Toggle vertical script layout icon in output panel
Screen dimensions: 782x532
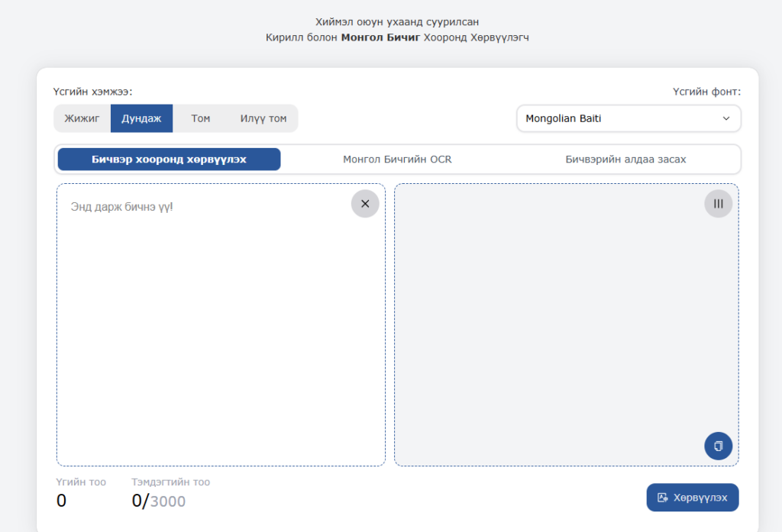tap(718, 204)
